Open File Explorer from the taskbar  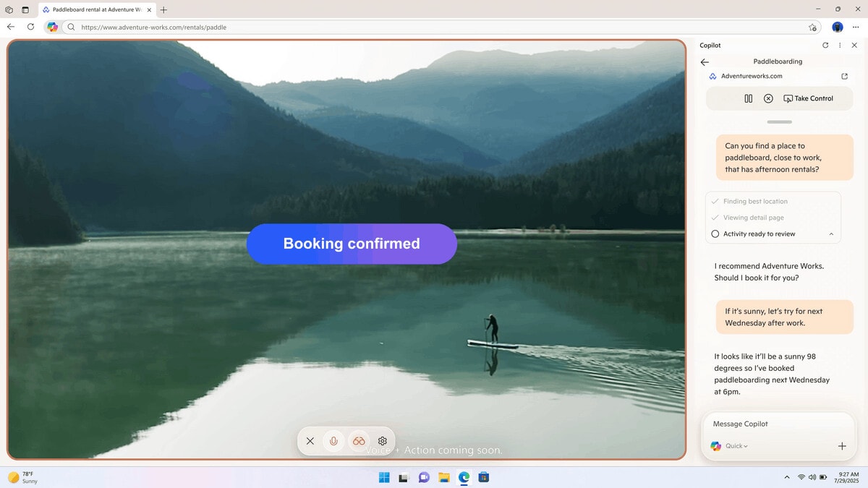pyautogui.click(x=444, y=477)
